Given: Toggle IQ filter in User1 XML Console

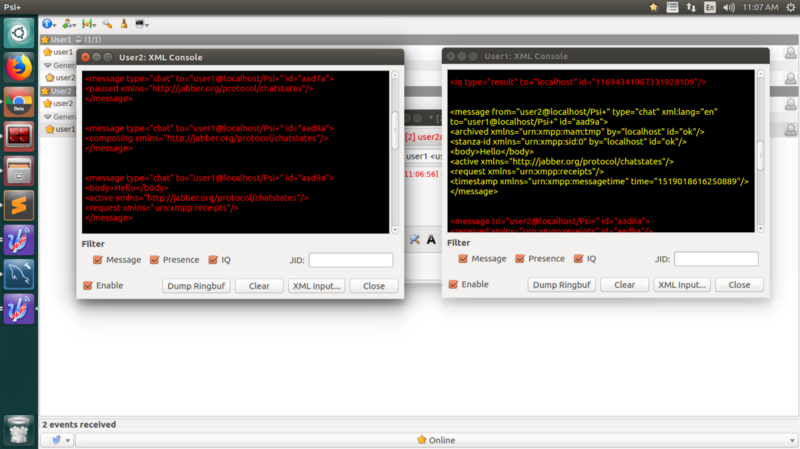Looking at the screenshot, I should 578,259.
